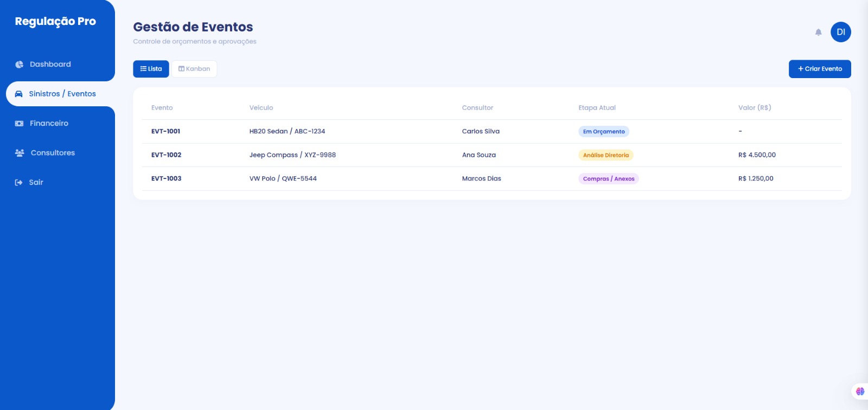Open notifications bell icon
Image resolution: width=868 pixels, height=410 pixels.
pos(818,33)
